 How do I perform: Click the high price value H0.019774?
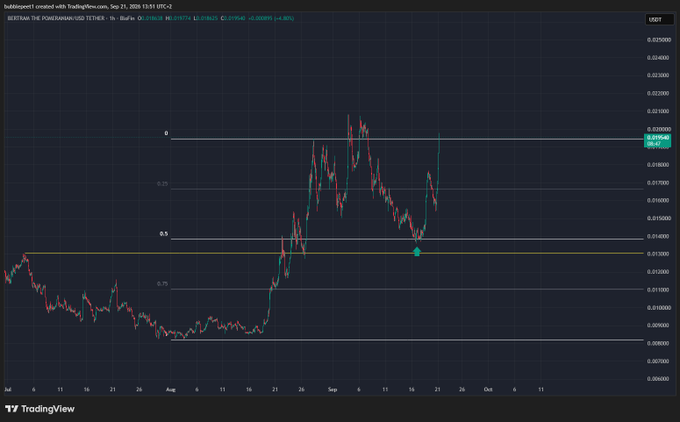(178, 18)
